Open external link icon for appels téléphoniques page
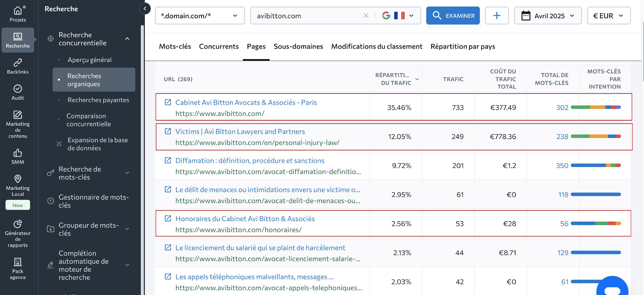 pyautogui.click(x=168, y=277)
